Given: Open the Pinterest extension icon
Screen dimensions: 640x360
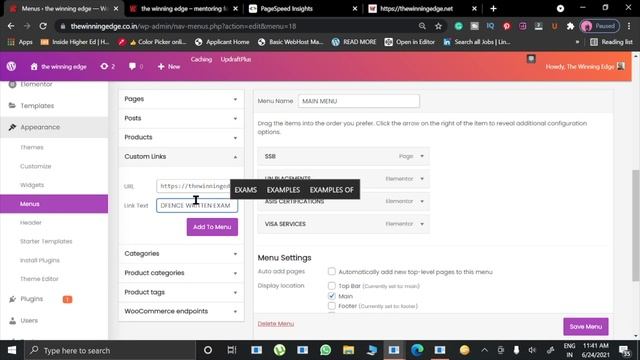Looking at the screenshot, I should coord(507,26).
